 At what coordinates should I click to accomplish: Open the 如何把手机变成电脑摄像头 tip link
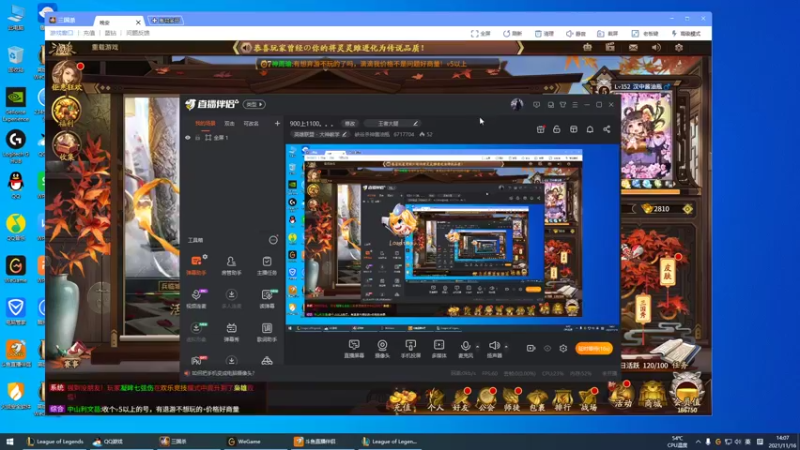click(x=222, y=373)
